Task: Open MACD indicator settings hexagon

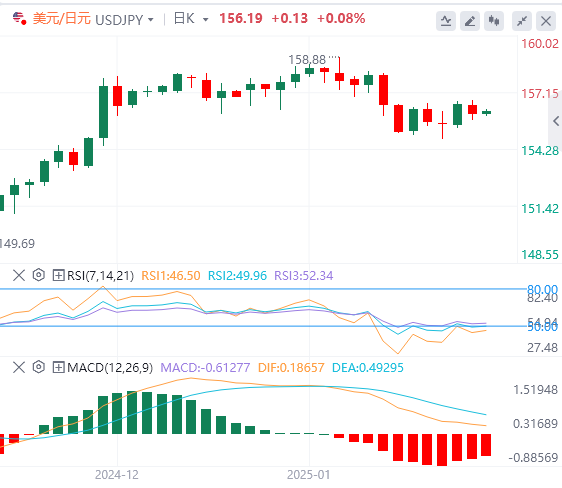Action: click(39, 367)
